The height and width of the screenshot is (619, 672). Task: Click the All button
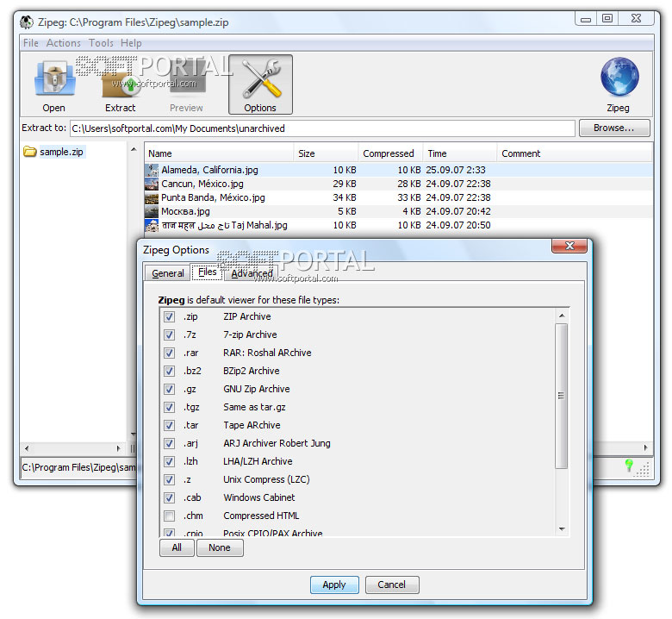point(177,547)
